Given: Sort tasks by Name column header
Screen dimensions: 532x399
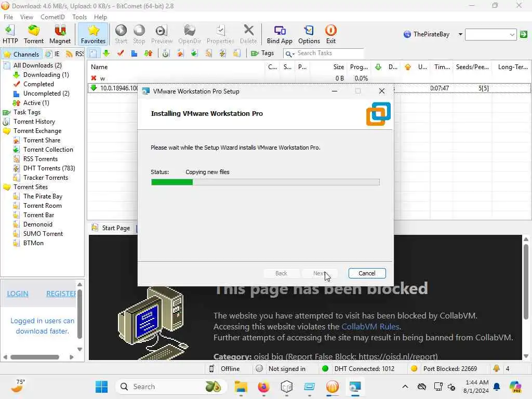Looking at the screenshot, I should click(176, 67).
